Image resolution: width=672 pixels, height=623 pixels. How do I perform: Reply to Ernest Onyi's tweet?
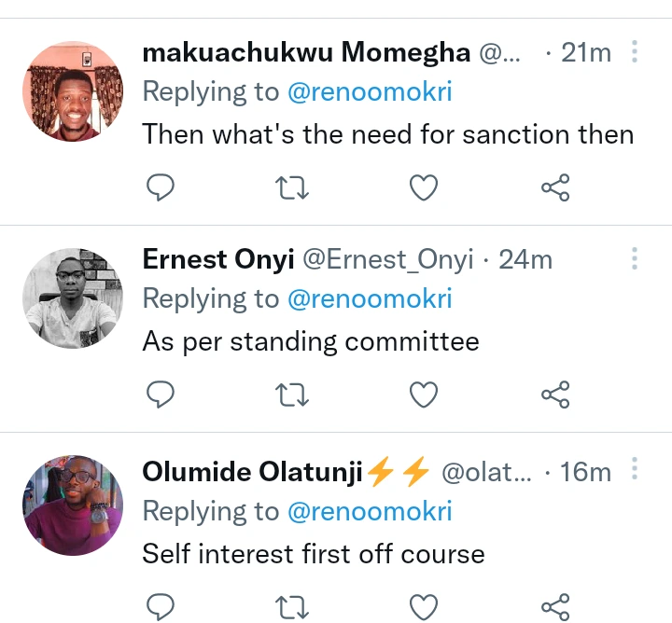161,395
